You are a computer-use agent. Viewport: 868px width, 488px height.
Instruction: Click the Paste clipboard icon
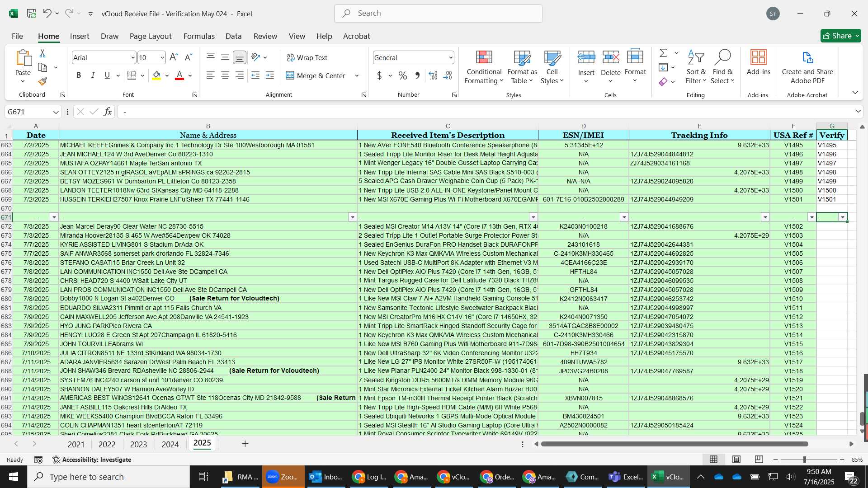[23, 58]
